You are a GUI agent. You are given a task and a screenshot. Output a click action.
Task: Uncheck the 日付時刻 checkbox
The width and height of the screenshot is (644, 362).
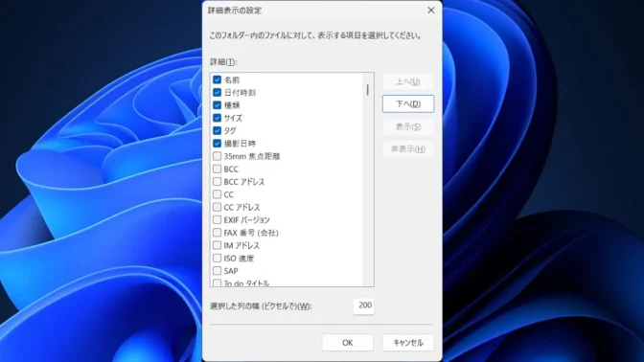[x=217, y=92]
